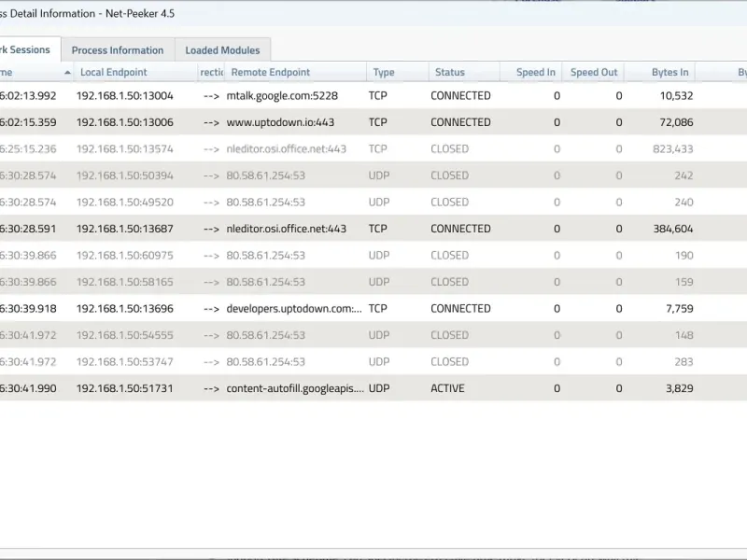The height and width of the screenshot is (560, 747).
Task: Toggle the sort arrow on the time column
Action: click(x=67, y=73)
